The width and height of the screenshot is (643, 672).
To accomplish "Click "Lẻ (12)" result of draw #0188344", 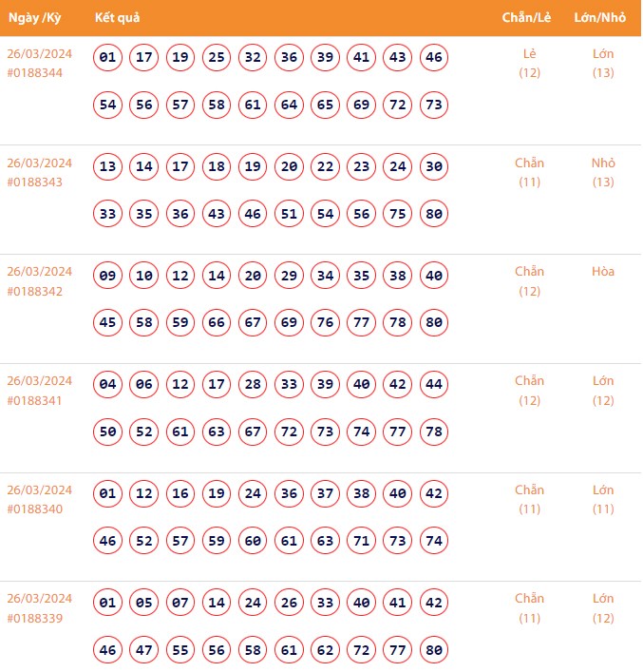I will pos(529,63).
